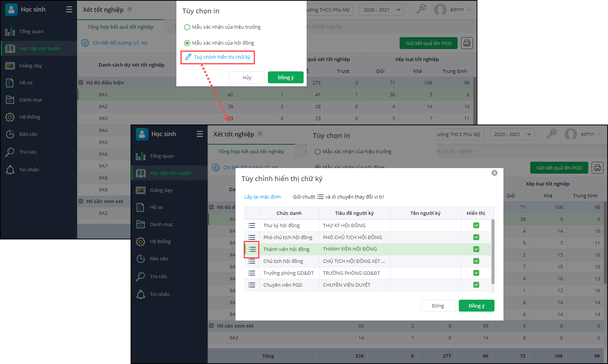
Task: Click Gửi kết quả lên PGD in back window
Action: click(x=429, y=43)
